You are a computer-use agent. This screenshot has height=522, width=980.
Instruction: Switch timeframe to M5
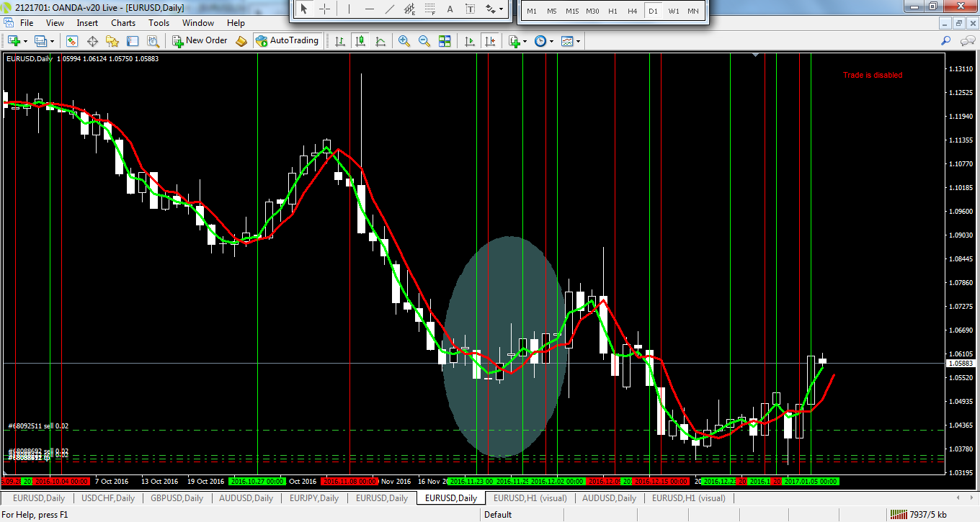click(551, 11)
